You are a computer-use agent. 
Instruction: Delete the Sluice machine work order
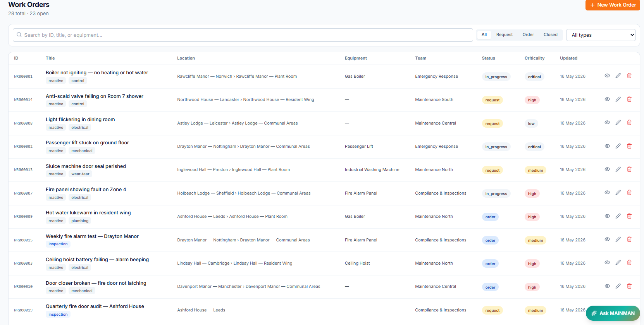point(629,169)
